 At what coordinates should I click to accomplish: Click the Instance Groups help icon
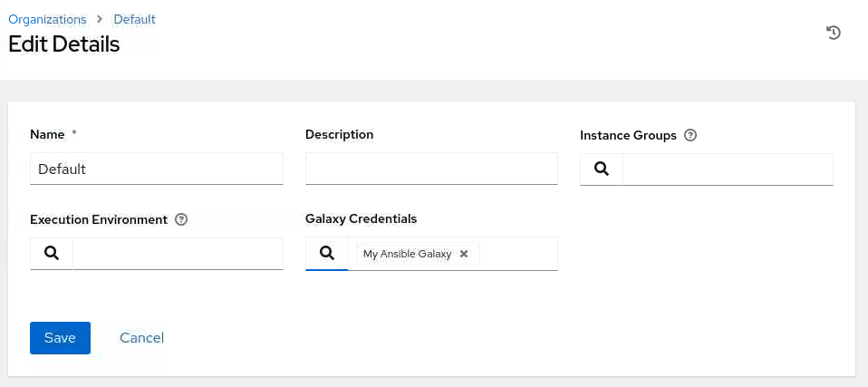pos(690,135)
